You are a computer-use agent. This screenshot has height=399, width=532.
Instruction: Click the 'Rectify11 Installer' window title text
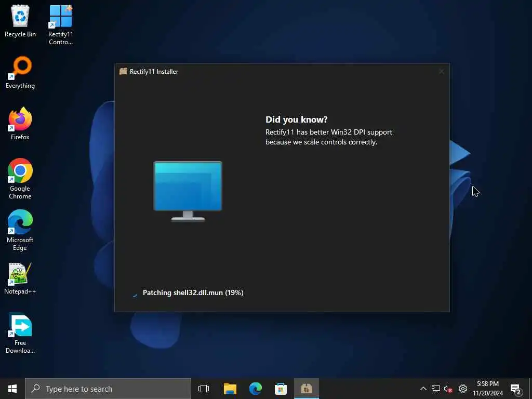pyautogui.click(x=154, y=72)
